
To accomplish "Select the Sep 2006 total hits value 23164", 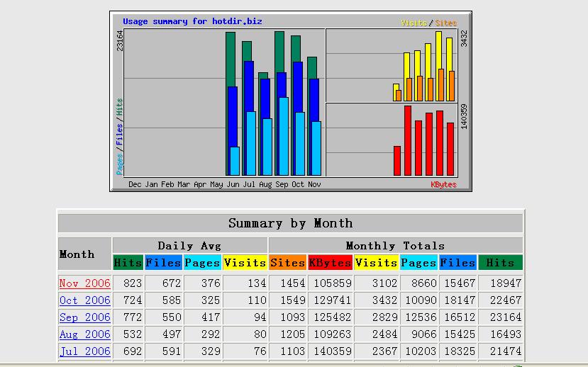I will coord(506,317).
